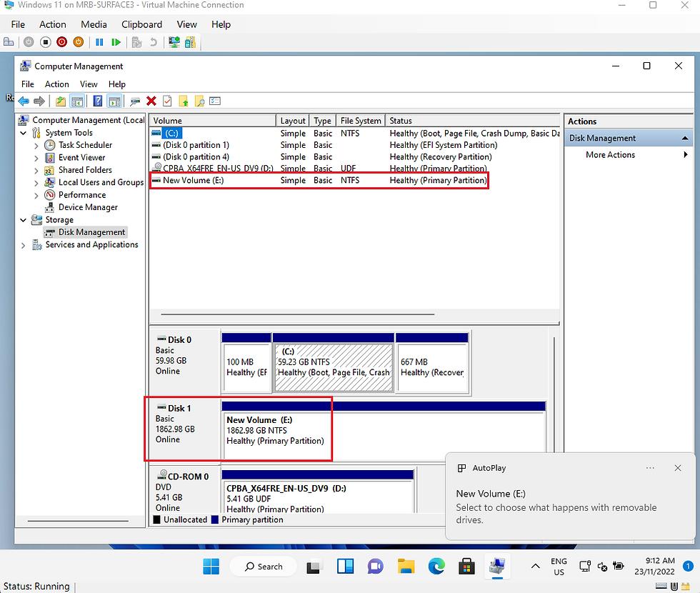Select the 667 MB Recovery partition block
This screenshot has width=700, height=593.
point(432,363)
